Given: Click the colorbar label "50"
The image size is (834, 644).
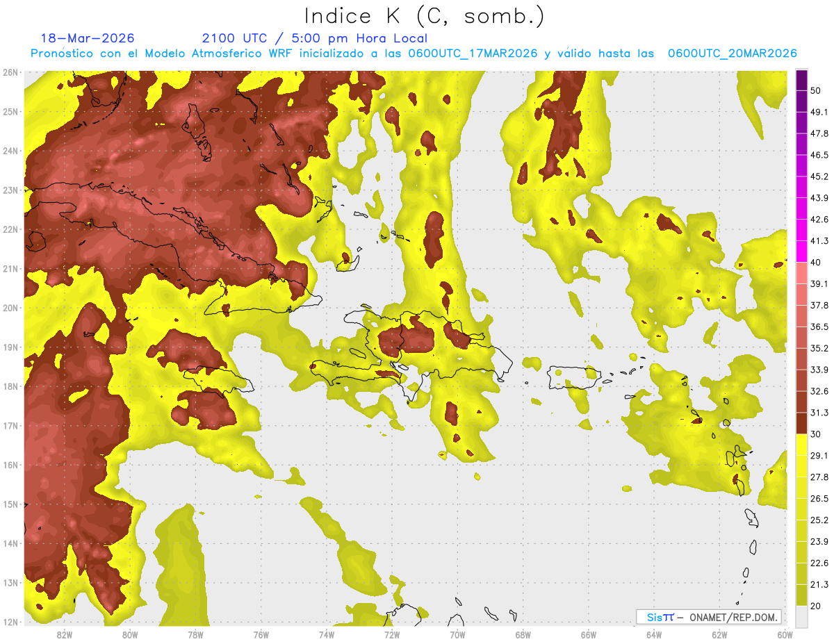Looking at the screenshot, I should 816,90.
